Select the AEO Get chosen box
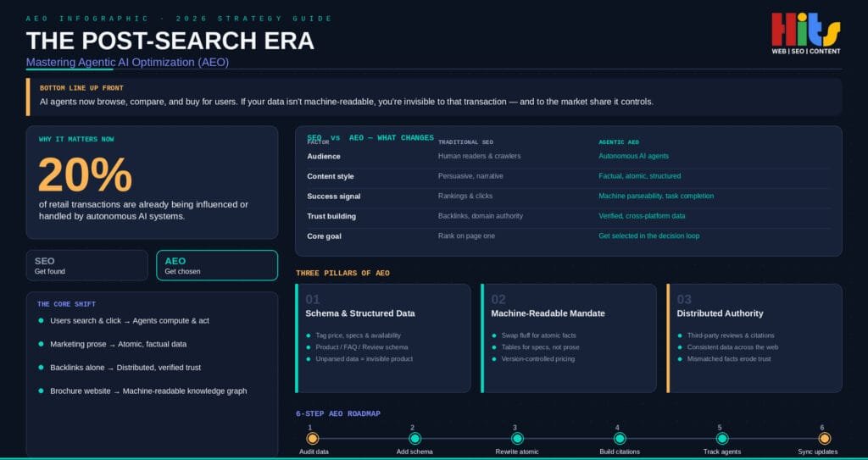 (x=217, y=266)
